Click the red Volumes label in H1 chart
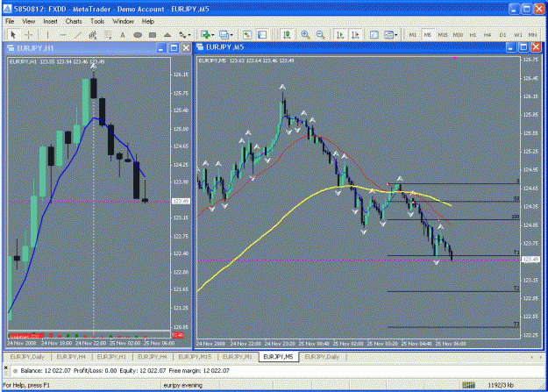Viewport: 548px width, 392px height. tap(25, 337)
